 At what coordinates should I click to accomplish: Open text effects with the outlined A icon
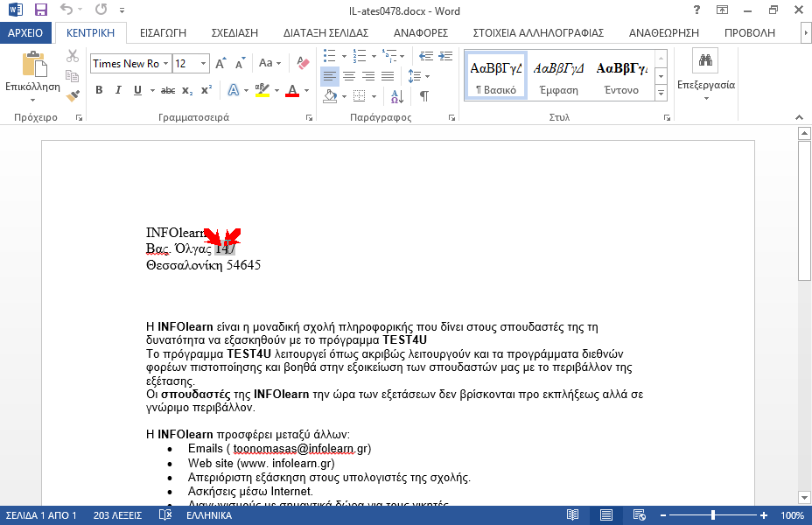(234, 90)
